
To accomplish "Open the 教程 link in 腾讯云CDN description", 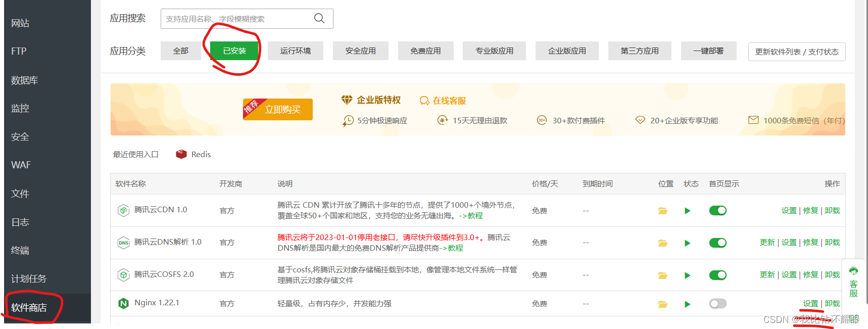I will (475, 215).
